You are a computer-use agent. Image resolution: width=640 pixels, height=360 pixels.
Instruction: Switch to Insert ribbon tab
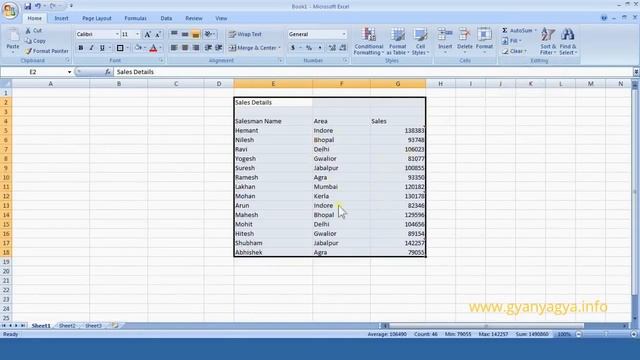tap(61, 18)
